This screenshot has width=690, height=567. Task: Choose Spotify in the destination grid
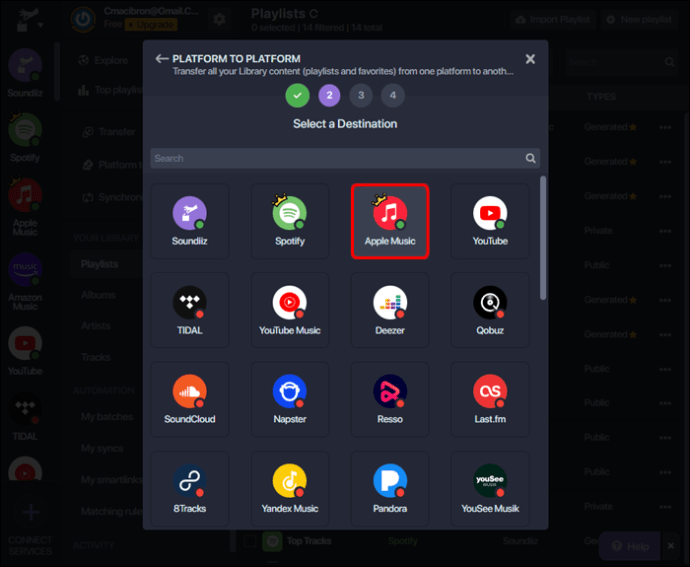[290, 221]
